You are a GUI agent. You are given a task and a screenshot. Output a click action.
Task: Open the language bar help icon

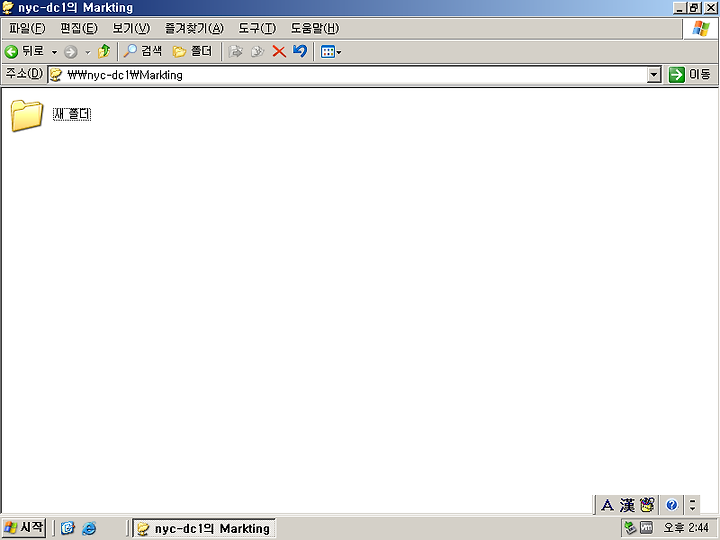click(x=672, y=505)
